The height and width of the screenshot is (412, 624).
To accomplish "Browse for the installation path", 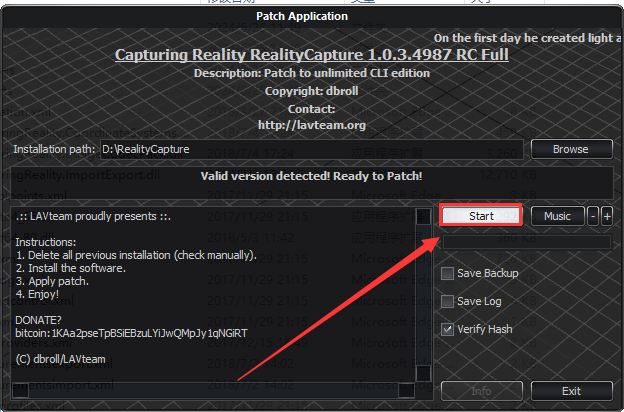I will click(571, 149).
